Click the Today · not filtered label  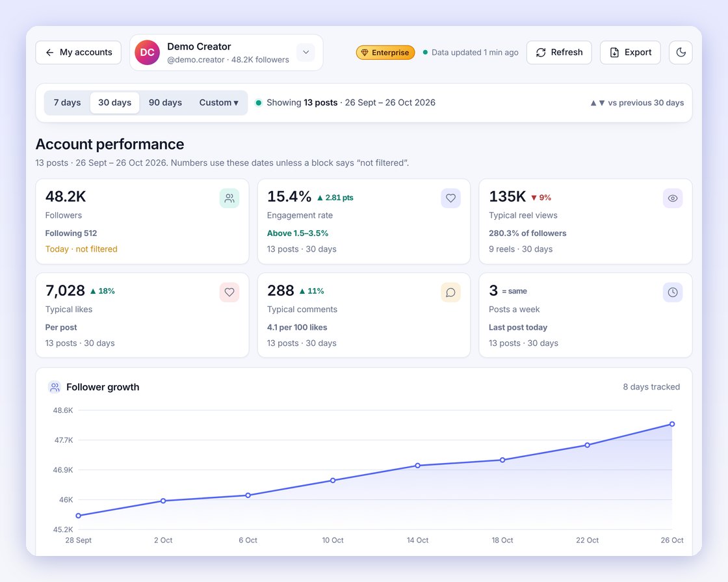81,249
